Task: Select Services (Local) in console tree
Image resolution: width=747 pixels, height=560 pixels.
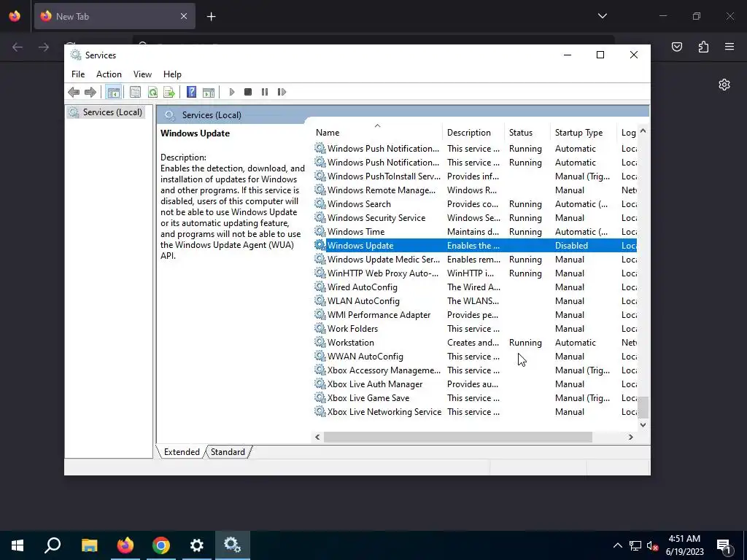Action: (105, 112)
